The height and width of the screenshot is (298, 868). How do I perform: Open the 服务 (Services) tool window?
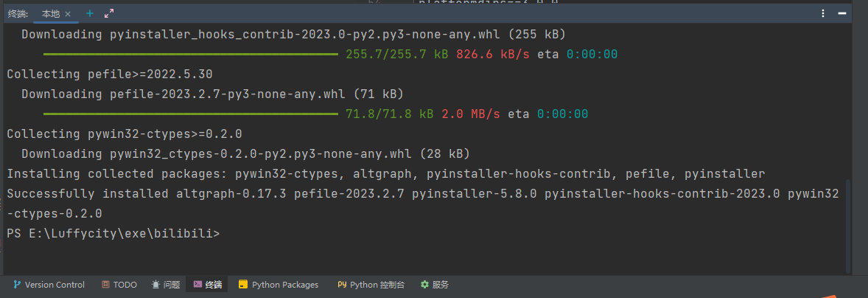pyautogui.click(x=435, y=285)
